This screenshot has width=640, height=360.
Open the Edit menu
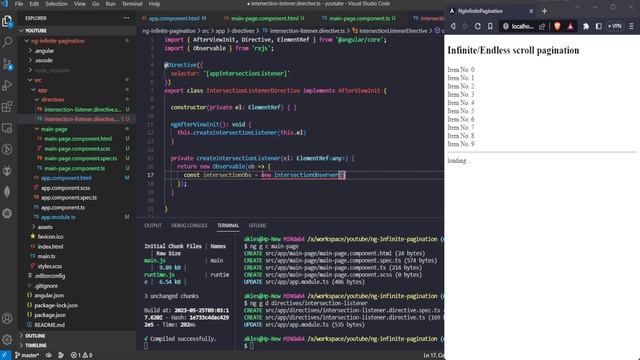pos(34,4)
